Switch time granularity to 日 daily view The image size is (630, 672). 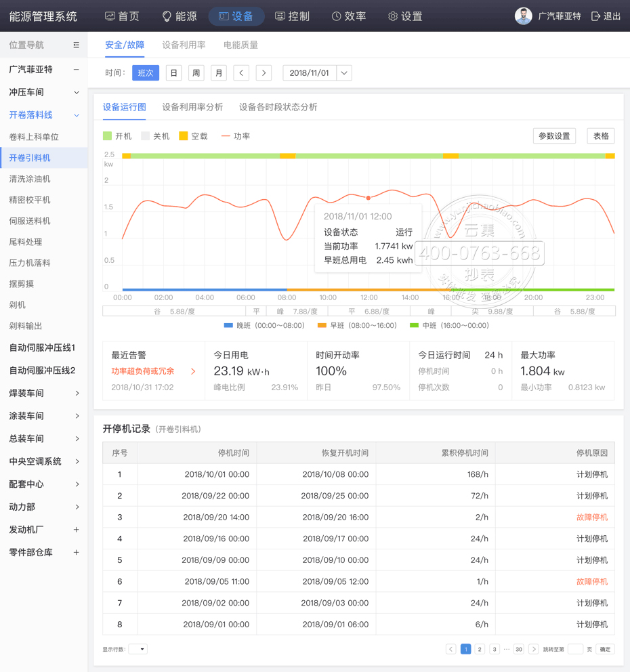(x=173, y=72)
